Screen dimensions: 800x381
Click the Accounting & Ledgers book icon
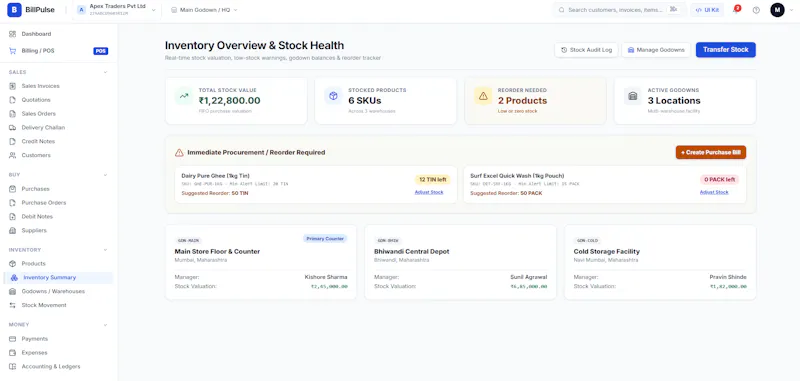(12, 366)
